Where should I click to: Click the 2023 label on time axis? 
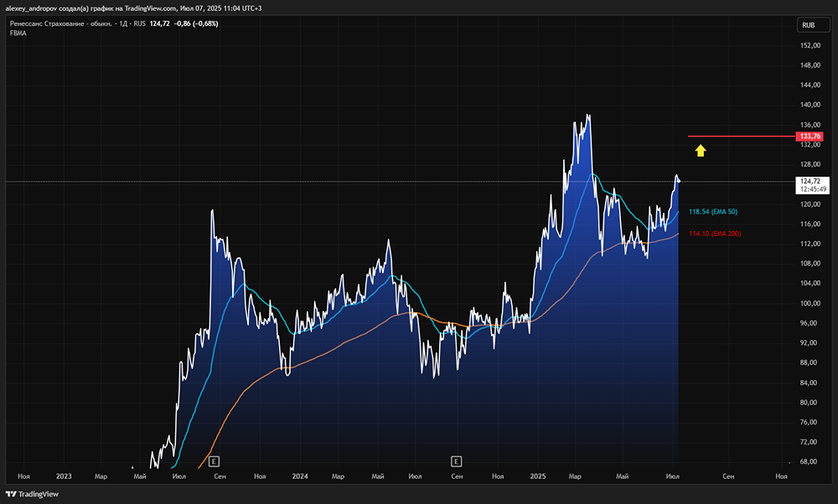point(64,476)
